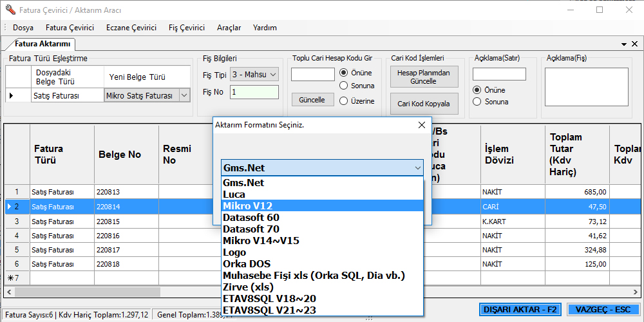
Task: Click the Güncelle button
Action: (312, 100)
